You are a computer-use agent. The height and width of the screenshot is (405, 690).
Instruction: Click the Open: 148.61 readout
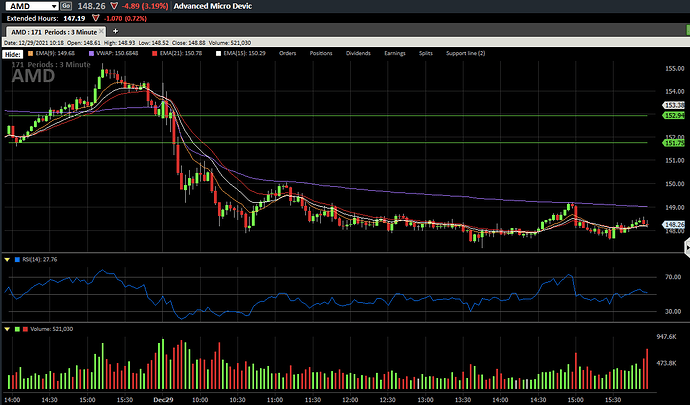click(84, 43)
